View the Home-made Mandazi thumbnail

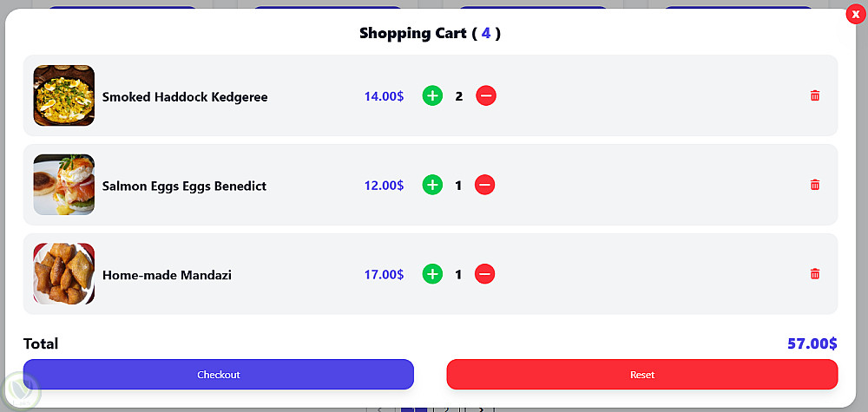pyautogui.click(x=64, y=274)
